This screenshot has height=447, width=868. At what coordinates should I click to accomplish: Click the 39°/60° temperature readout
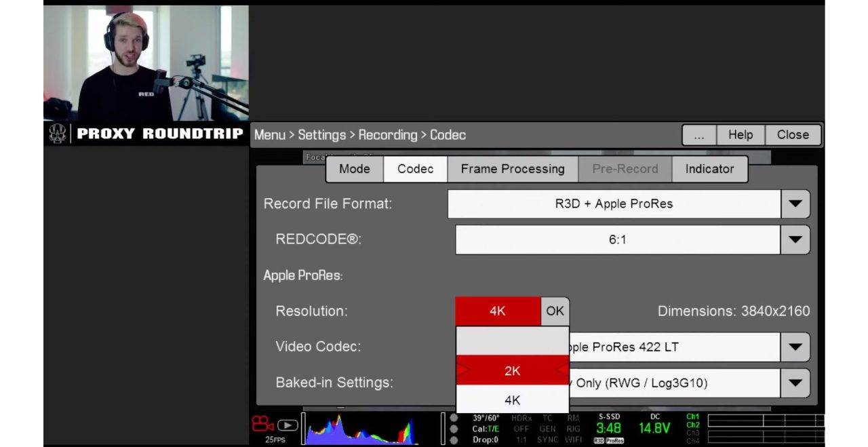(486, 418)
